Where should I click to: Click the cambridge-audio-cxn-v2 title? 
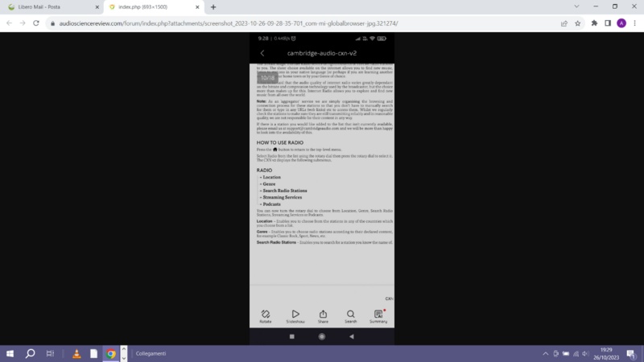click(x=321, y=53)
